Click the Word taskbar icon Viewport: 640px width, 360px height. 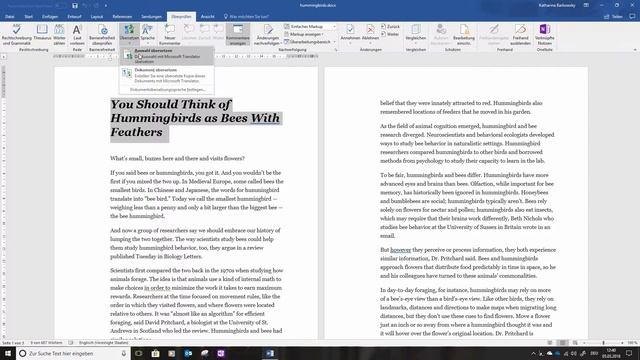click(270, 353)
